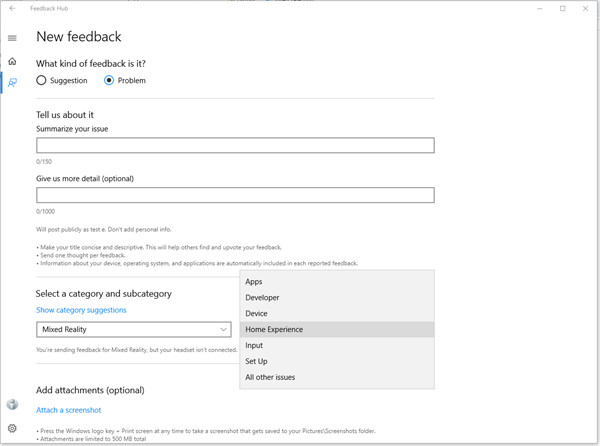
Task: Open the hamburger navigation menu
Action: [12, 38]
